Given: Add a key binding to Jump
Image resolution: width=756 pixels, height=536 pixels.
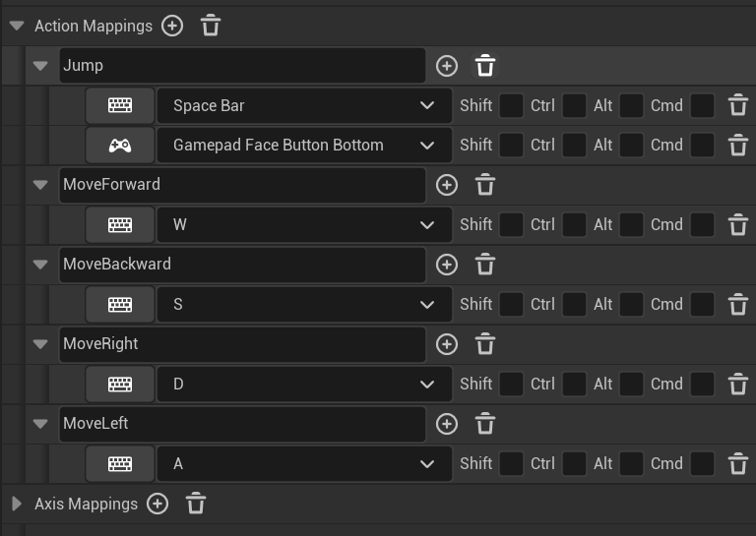Looking at the screenshot, I should pos(447,66).
